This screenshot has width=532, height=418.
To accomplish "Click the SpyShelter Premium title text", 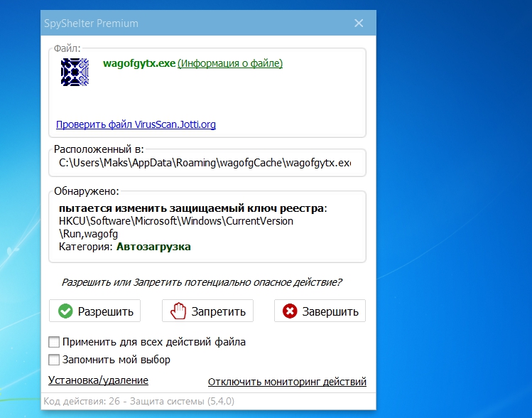I will (x=91, y=23).
